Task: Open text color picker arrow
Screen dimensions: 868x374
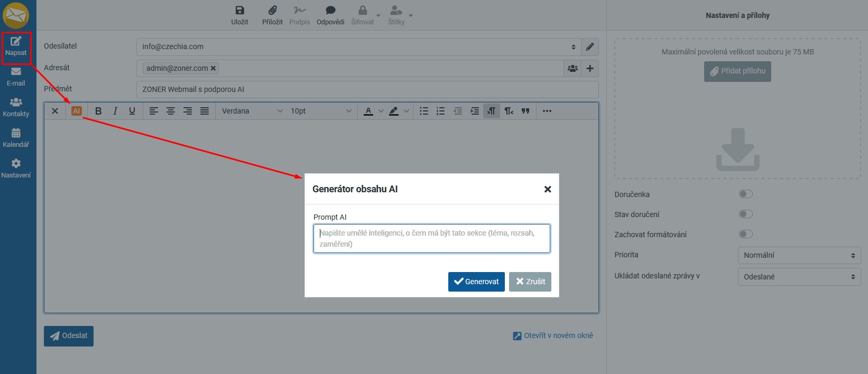Action: (x=381, y=111)
